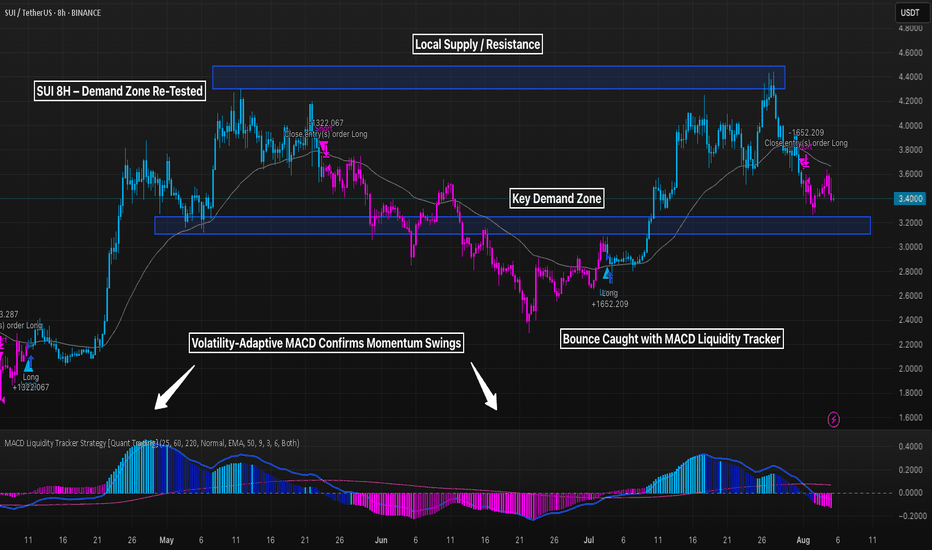932x550 pixels.
Task: Click the 'May' date on time axis
Action: point(166,540)
